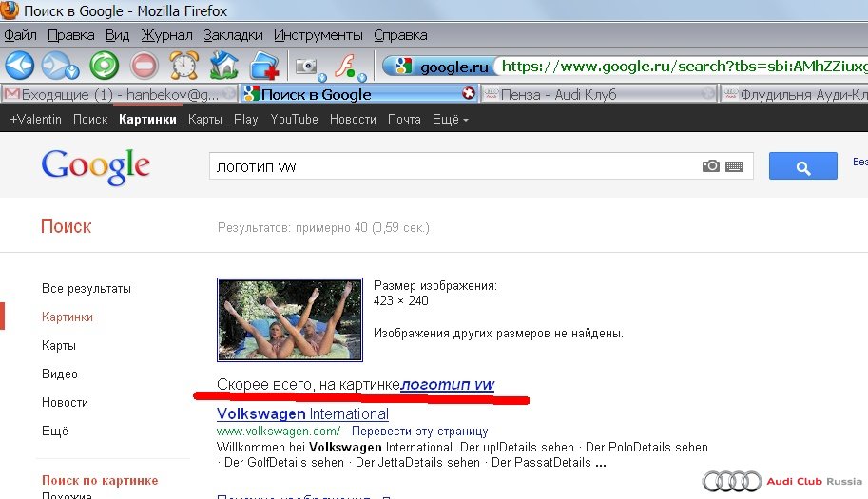The width and height of the screenshot is (868, 499).
Task: Click the uploaded image thumbnail
Action: click(290, 319)
